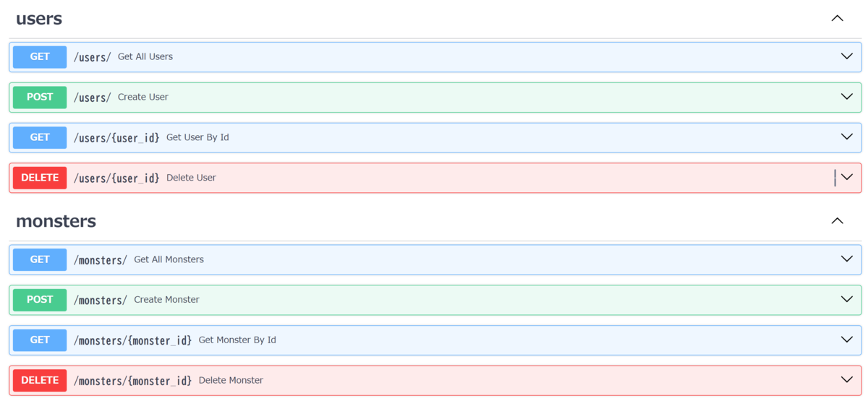868x401 pixels.
Task: Click the GET badge for Get All Monsters
Action: 40,259
